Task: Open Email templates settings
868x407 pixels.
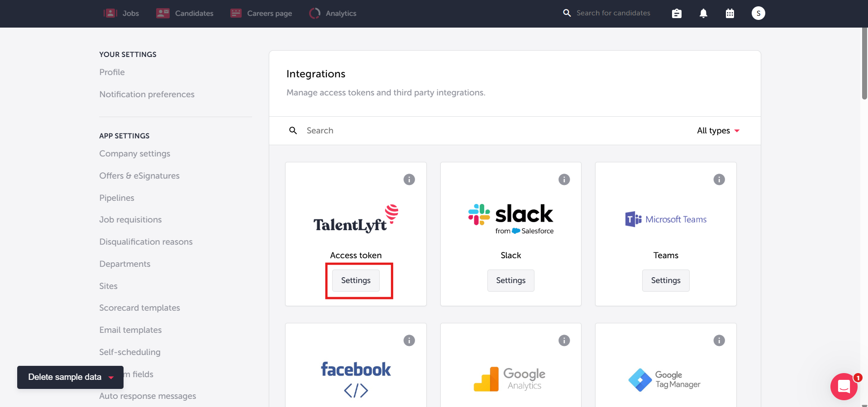Action: pyautogui.click(x=130, y=330)
